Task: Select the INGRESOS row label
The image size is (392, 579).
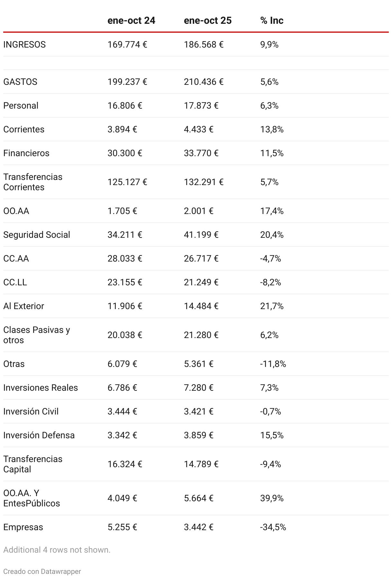Action: [24, 44]
